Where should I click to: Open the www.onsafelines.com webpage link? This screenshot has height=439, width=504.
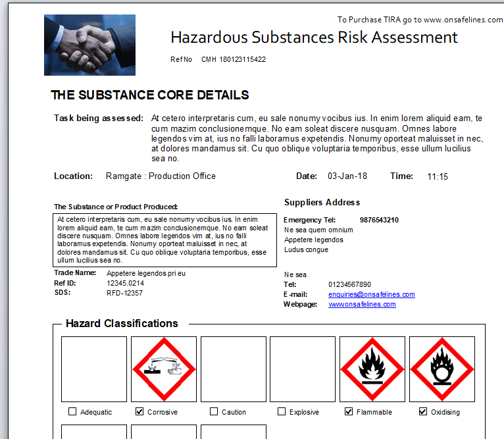(362, 304)
